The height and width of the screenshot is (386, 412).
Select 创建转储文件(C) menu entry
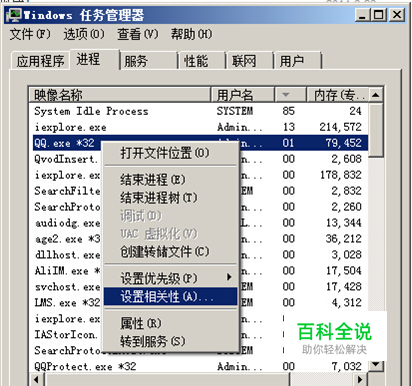point(171,252)
